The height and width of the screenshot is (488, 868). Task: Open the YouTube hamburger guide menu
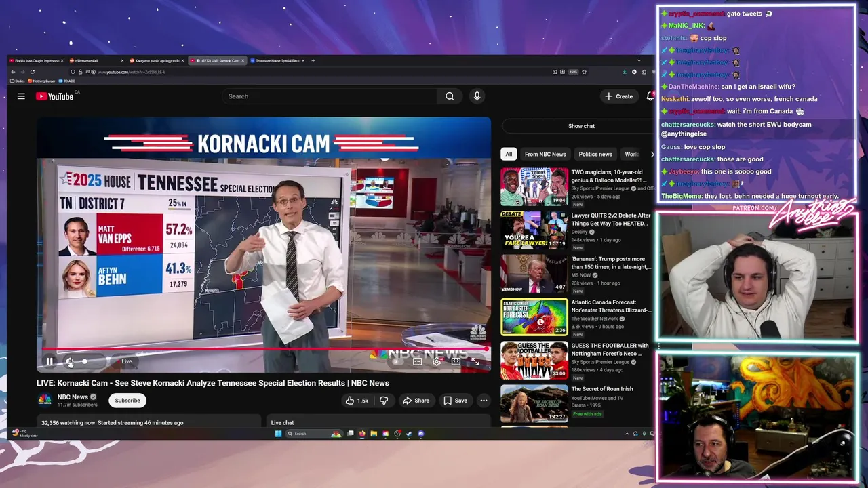pos(21,96)
